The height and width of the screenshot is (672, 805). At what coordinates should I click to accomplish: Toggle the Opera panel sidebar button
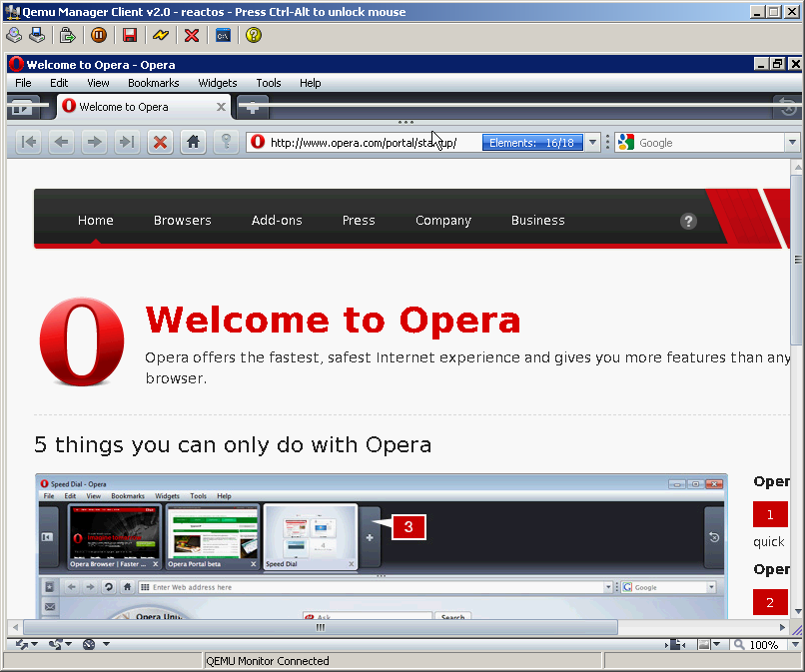coord(20,107)
